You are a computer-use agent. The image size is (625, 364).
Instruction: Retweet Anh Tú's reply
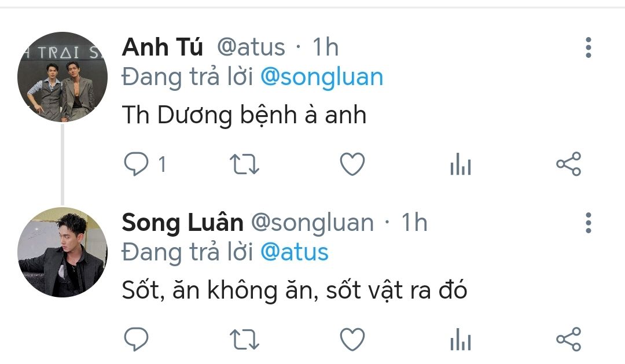pyautogui.click(x=245, y=165)
